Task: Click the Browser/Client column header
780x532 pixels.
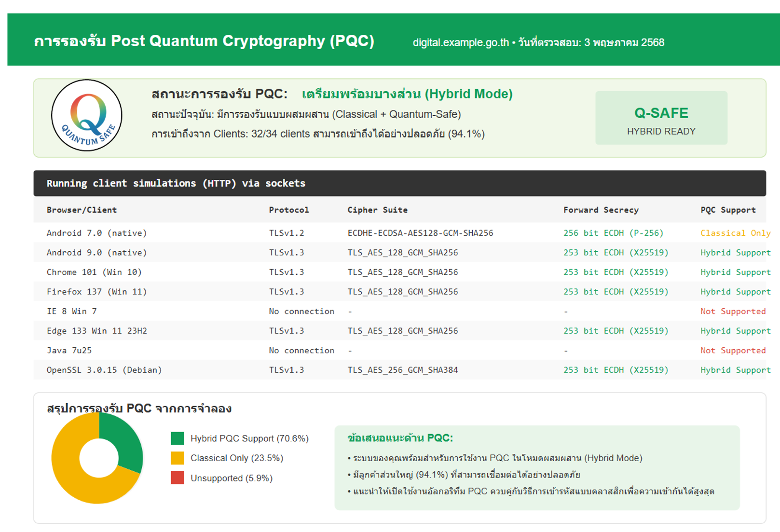Action: coord(82,210)
